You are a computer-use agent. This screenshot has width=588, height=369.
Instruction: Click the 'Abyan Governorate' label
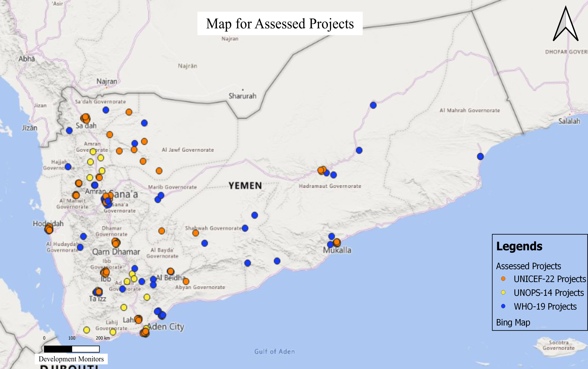200,287
